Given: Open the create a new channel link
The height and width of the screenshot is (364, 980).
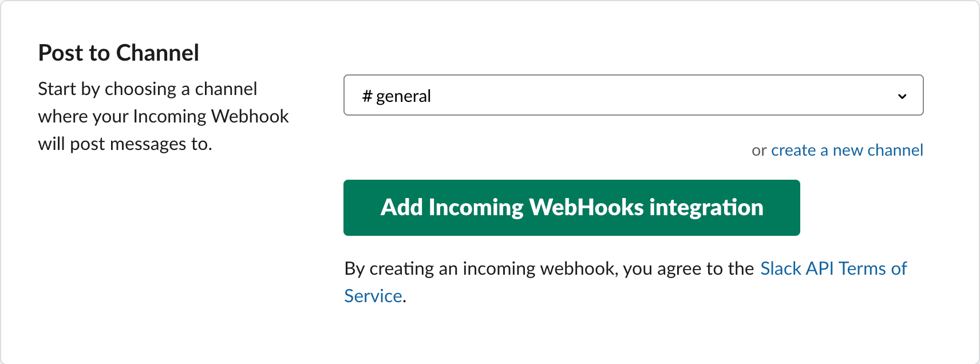Looking at the screenshot, I should [x=847, y=149].
